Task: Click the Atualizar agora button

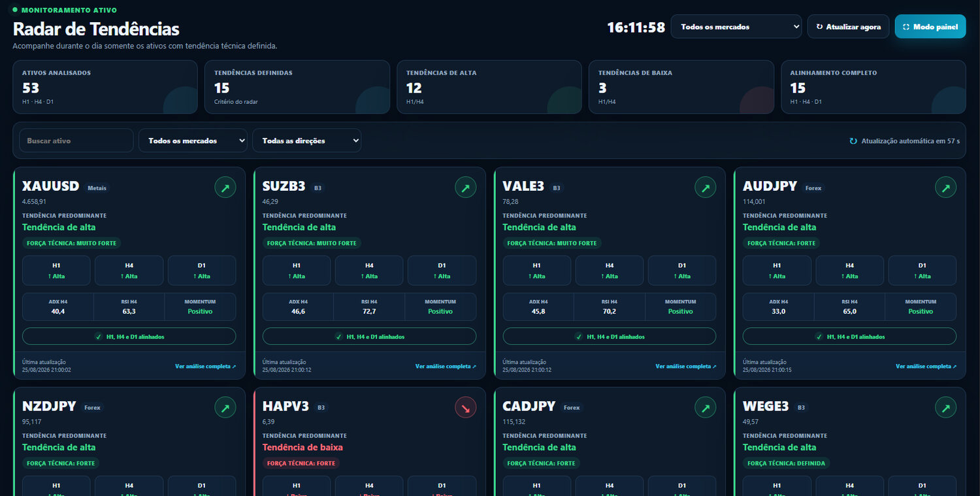Action: (x=849, y=27)
